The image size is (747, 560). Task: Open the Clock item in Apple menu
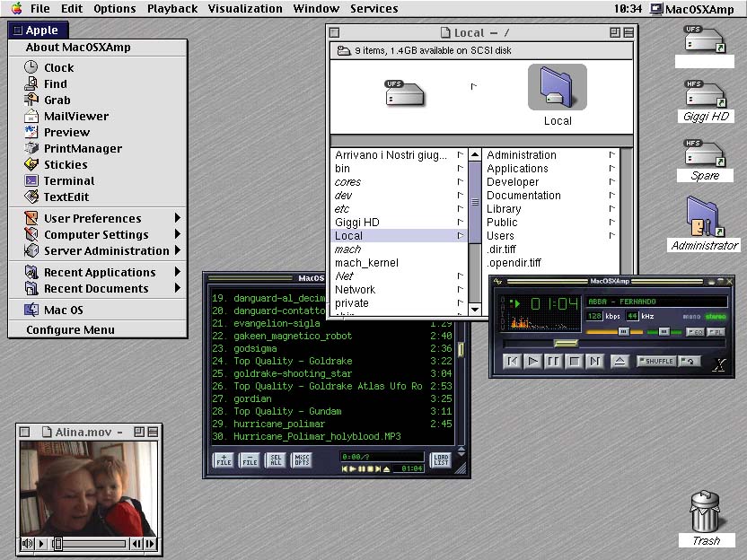[x=98, y=67]
